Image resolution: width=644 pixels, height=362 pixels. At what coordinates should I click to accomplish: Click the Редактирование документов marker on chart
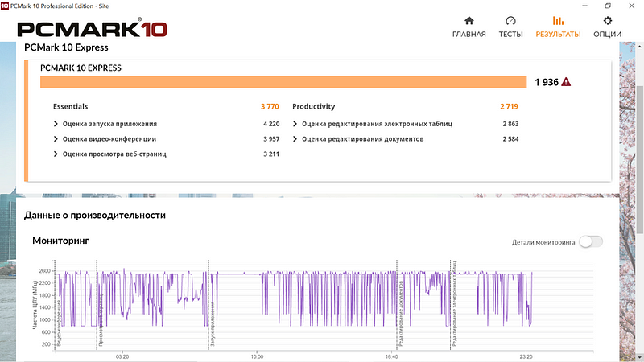pyautogui.click(x=401, y=314)
